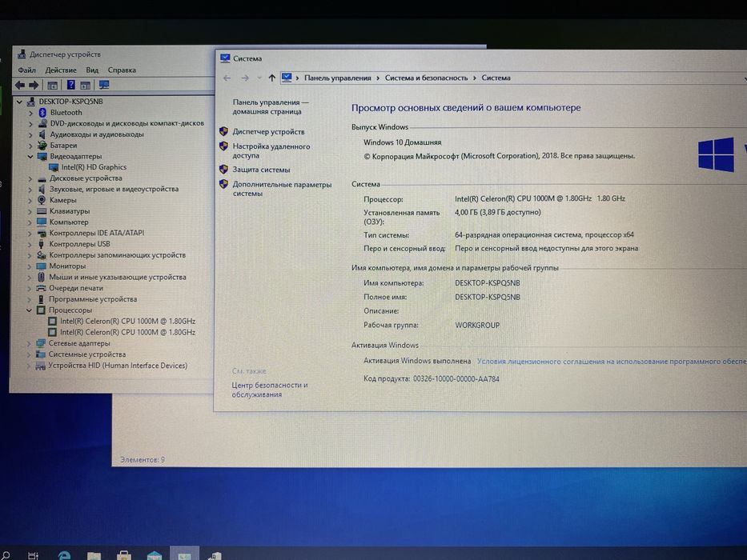Screen dimensions: 747x560
Task: Click the Контроллеры USB icon in tree
Action: pyautogui.click(x=42, y=244)
